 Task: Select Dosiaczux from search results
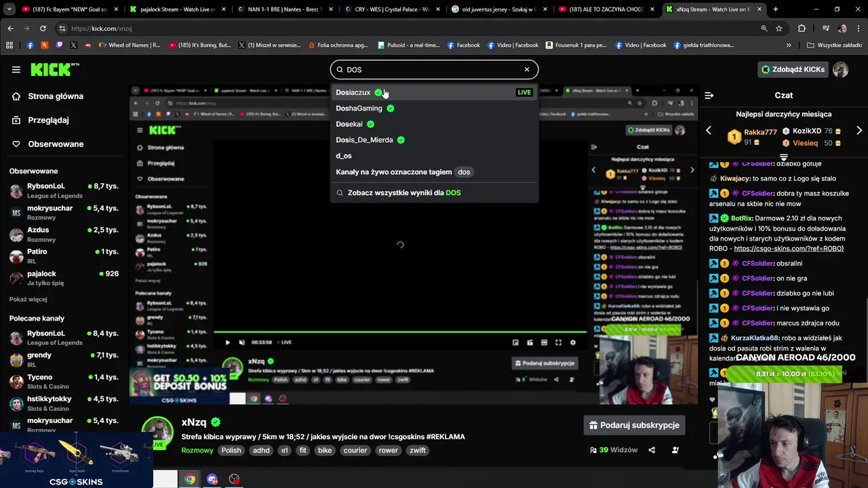coord(434,92)
